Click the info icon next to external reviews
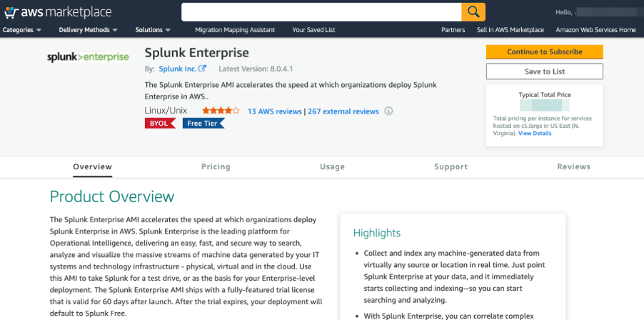This screenshot has width=644, height=320. coord(388,111)
